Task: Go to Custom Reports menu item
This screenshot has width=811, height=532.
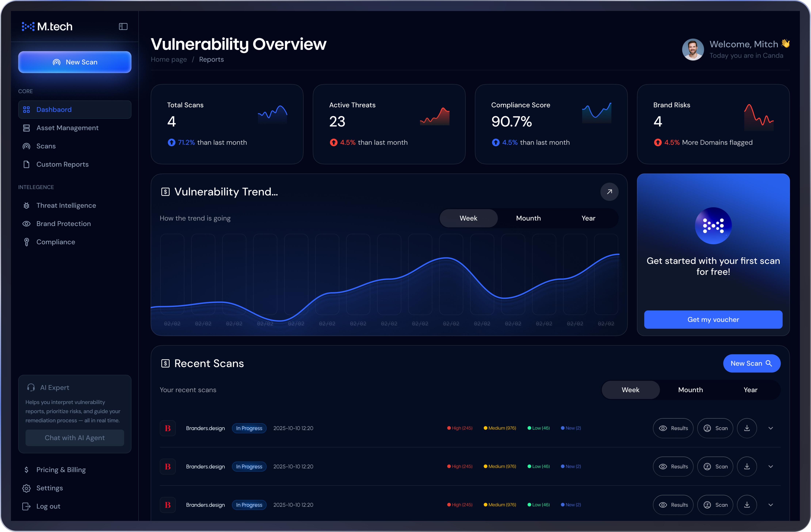Action: (62, 164)
